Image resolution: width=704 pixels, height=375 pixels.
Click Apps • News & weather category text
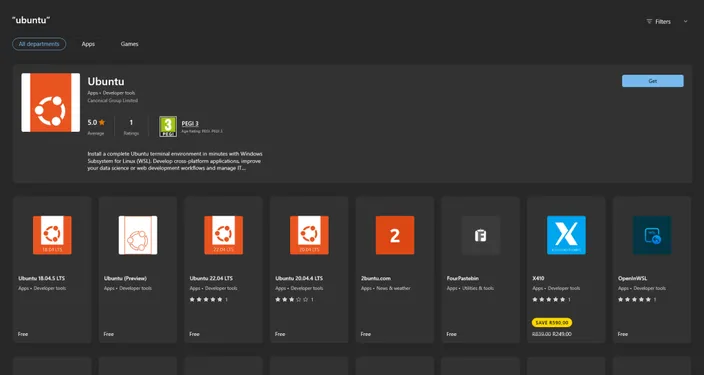pos(386,288)
